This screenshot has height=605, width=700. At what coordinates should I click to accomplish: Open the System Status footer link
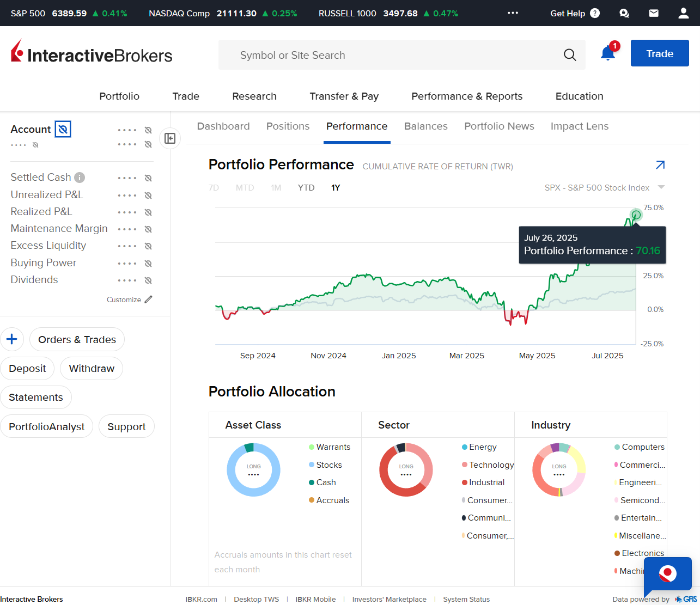click(466, 599)
